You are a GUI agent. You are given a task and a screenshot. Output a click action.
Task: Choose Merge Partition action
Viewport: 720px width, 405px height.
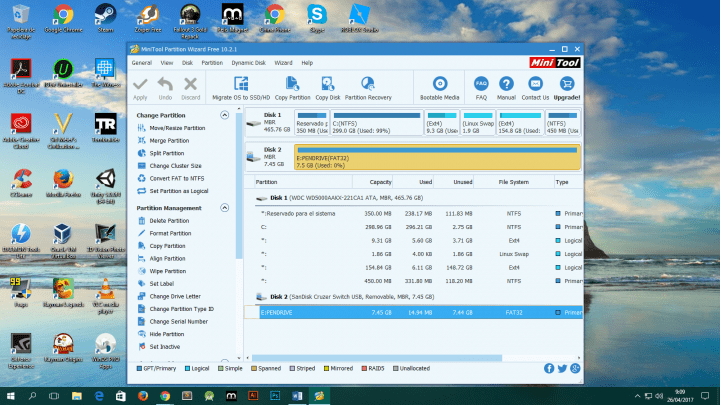pyautogui.click(x=169, y=141)
